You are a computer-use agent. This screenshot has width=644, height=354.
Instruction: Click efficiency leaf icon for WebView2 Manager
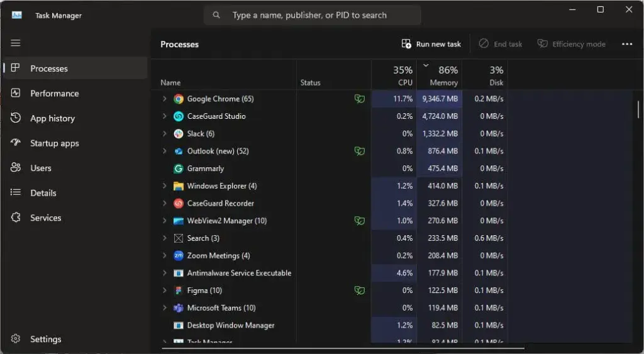pos(359,221)
